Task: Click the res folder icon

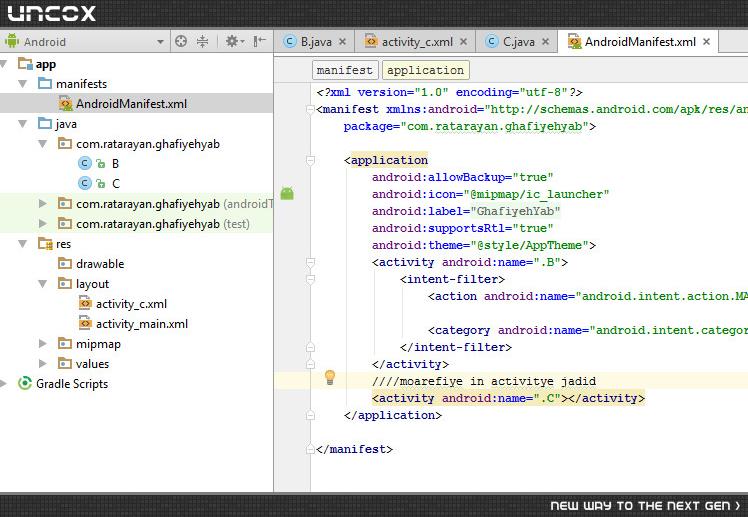Action: [45, 244]
